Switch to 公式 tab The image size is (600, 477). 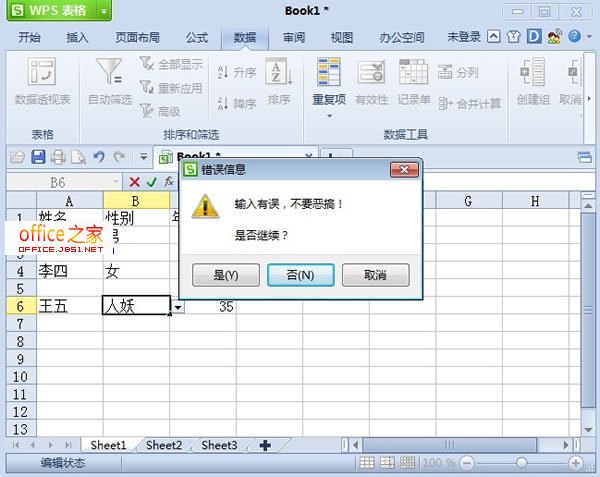(197, 37)
